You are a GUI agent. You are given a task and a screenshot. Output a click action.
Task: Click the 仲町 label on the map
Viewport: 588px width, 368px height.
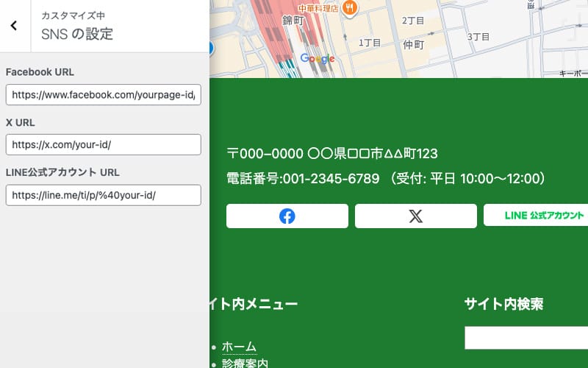[414, 45]
